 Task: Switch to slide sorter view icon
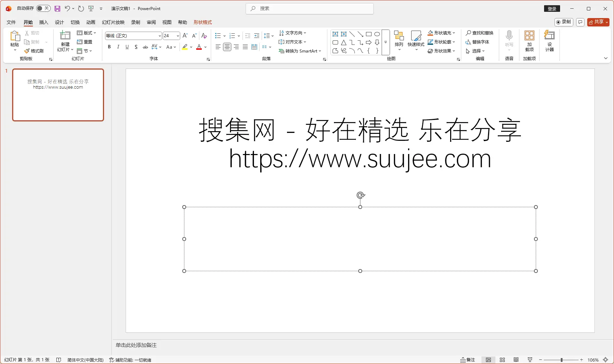click(502, 360)
